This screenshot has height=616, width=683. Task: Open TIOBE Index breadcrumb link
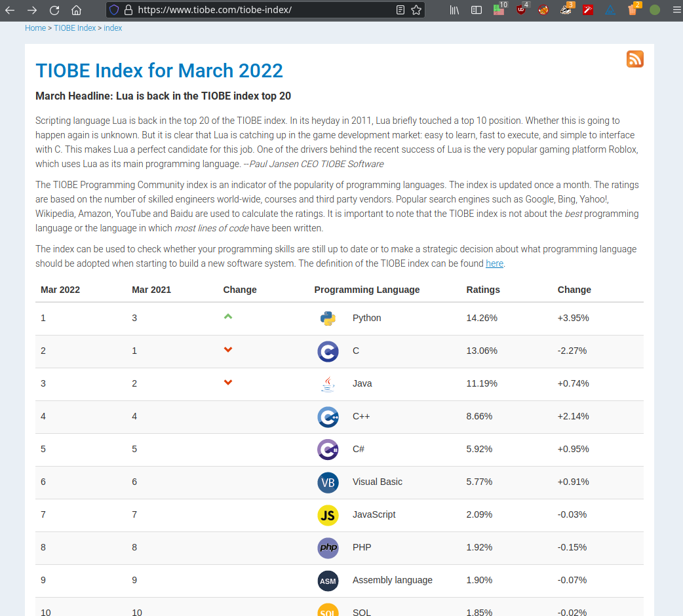click(x=75, y=28)
